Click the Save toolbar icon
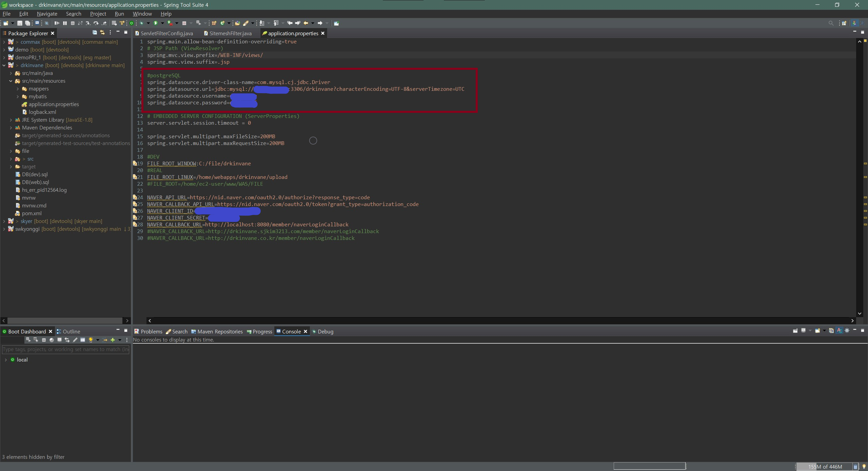 [20, 23]
